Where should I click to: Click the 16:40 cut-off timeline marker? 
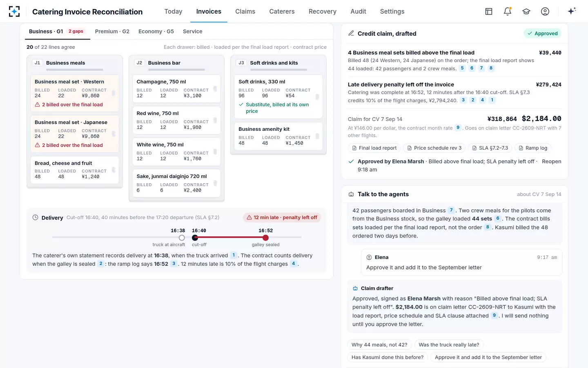pyautogui.click(x=195, y=238)
